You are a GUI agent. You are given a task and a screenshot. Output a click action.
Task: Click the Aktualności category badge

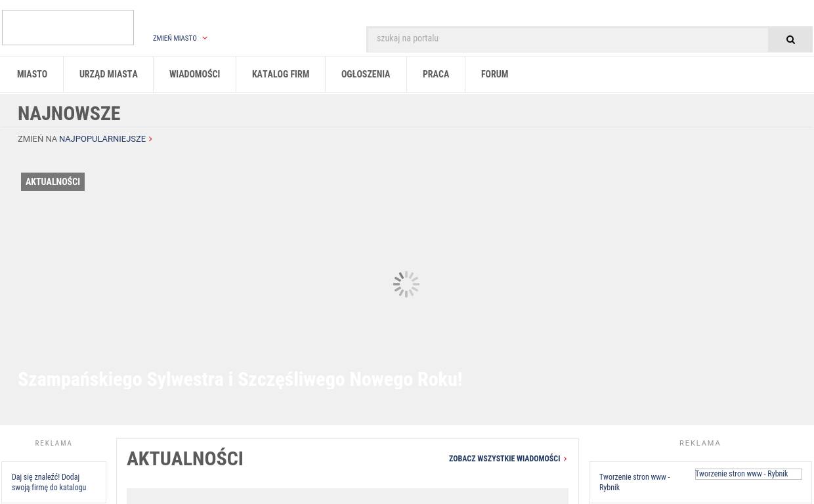coord(53,182)
